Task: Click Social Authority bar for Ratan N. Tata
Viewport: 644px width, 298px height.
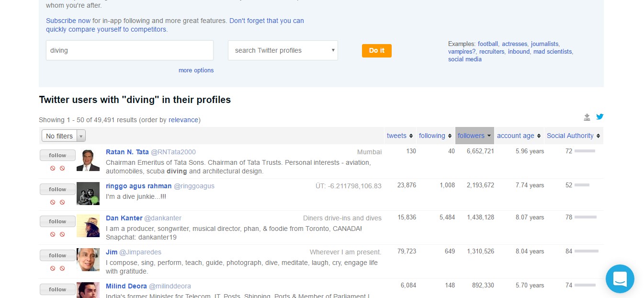Action: (x=585, y=151)
